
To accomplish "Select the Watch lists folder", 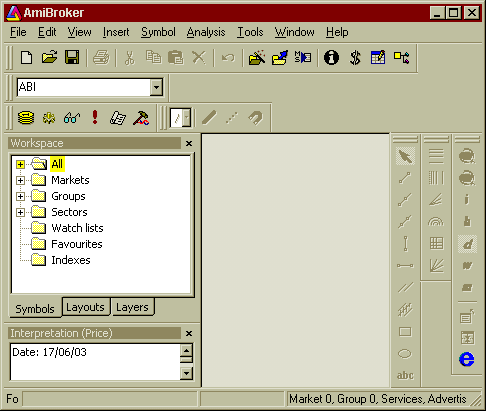I will point(67,228).
